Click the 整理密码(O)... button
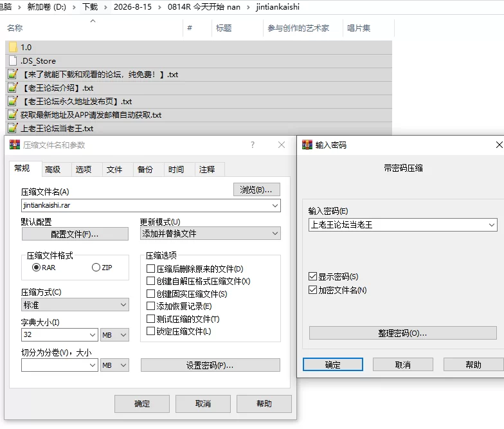 click(x=402, y=333)
